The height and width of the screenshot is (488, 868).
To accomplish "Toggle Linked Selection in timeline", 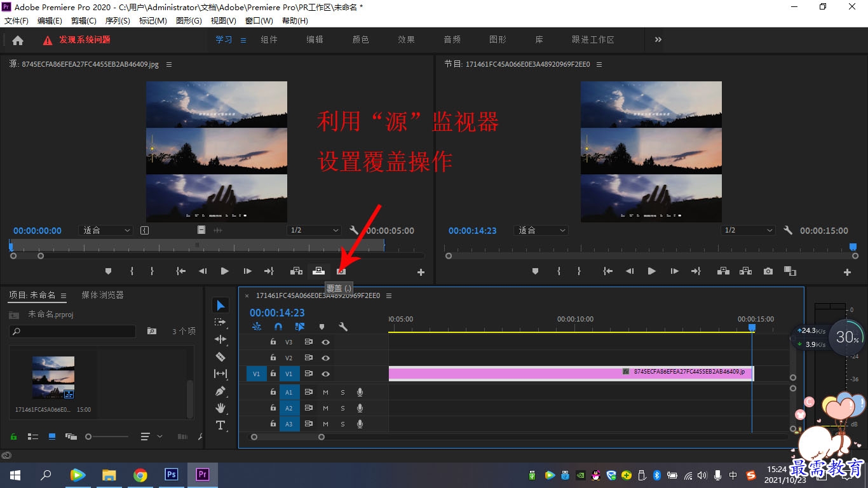I will point(300,327).
